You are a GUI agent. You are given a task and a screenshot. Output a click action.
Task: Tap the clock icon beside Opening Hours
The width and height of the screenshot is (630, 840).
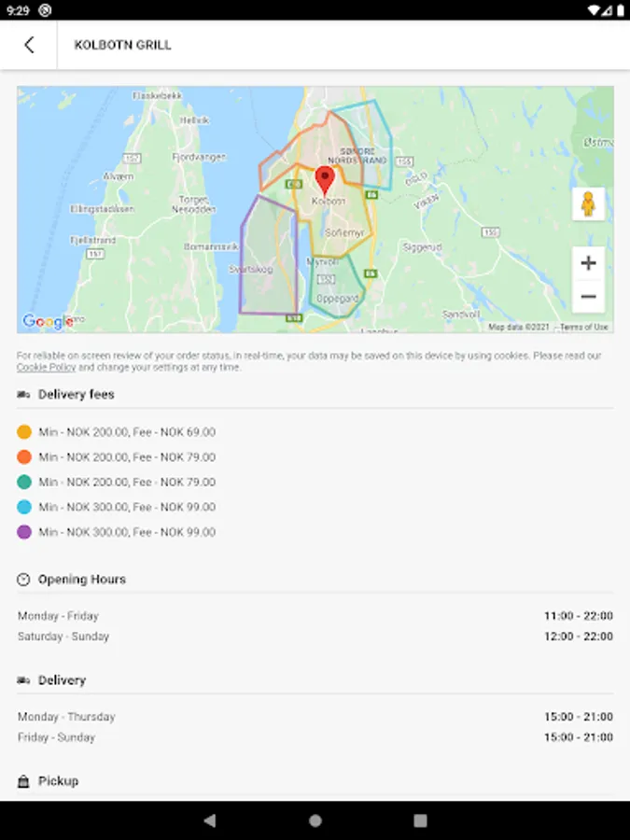pyautogui.click(x=23, y=579)
